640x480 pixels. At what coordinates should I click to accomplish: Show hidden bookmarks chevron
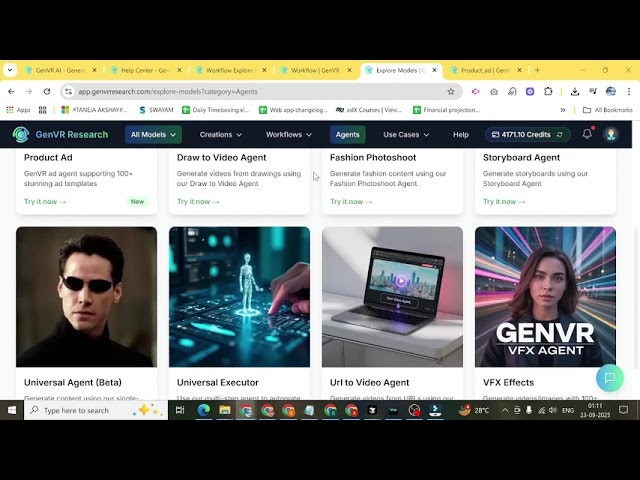[562, 110]
